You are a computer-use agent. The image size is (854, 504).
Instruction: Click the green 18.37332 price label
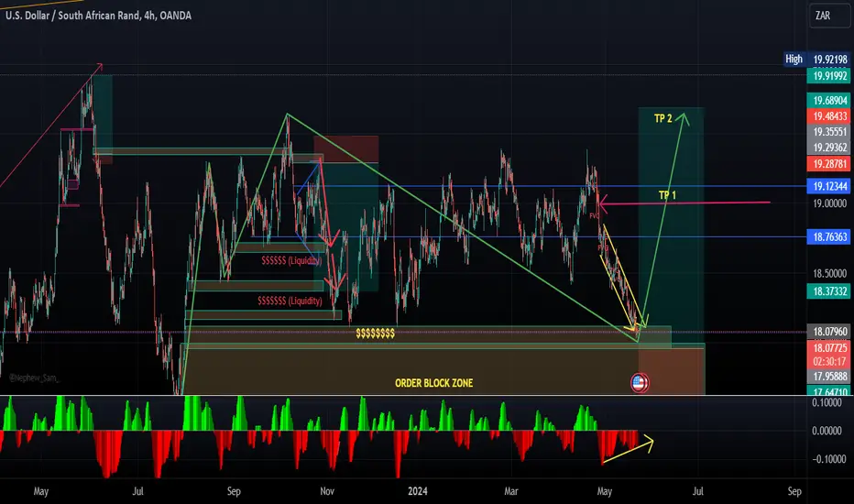pyautogui.click(x=829, y=291)
